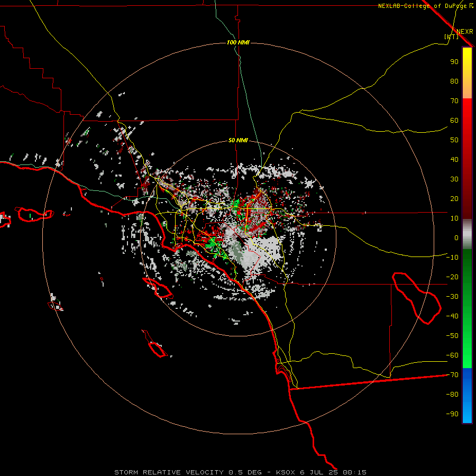Click the -90 value on velocity scale

452,414
